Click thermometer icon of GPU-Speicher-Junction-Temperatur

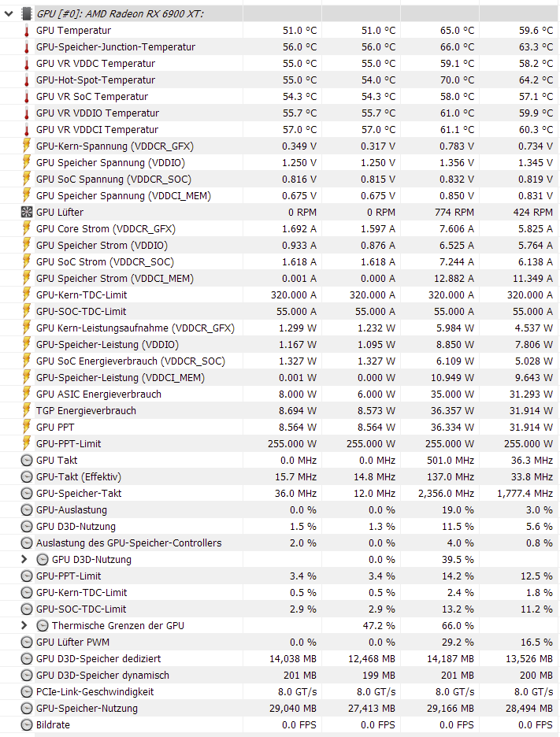pos(27,47)
